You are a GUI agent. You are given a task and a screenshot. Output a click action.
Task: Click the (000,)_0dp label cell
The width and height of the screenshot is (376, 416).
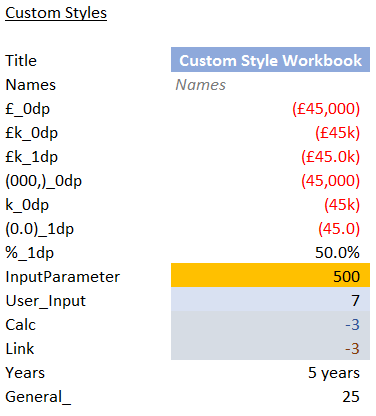[x=44, y=181]
